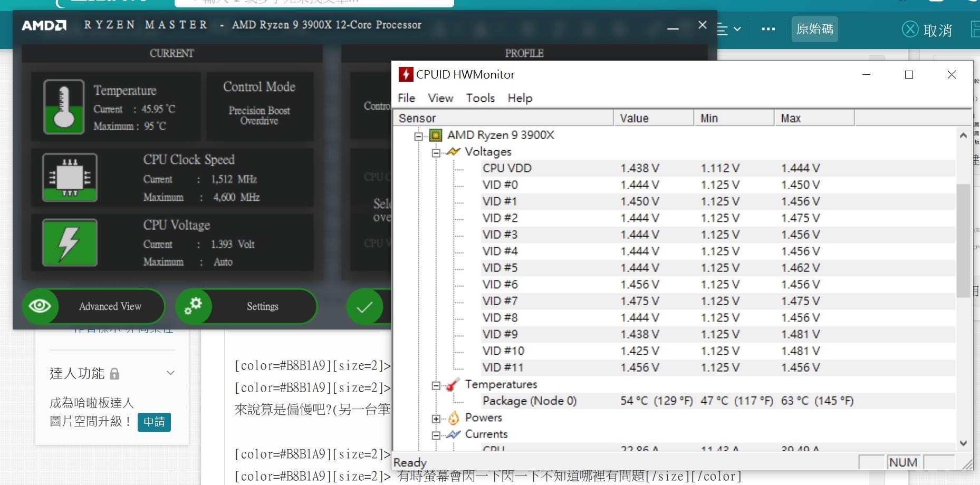The height and width of the screenshot is (485, 980).
Task: Click the lock icon beside 達人功能
Action: pyautogui.click(x=114, y=374)
